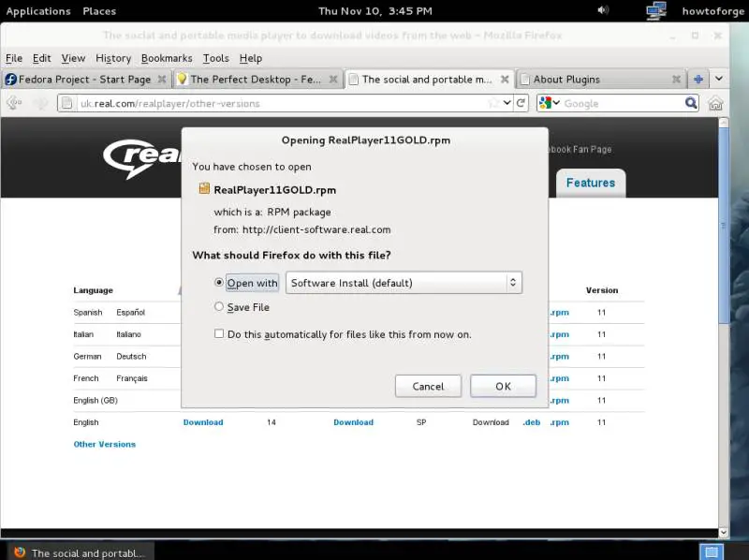749x560 pixels.
Task: Click the volume speaker icon in top panel
Action: click(603, 10)
